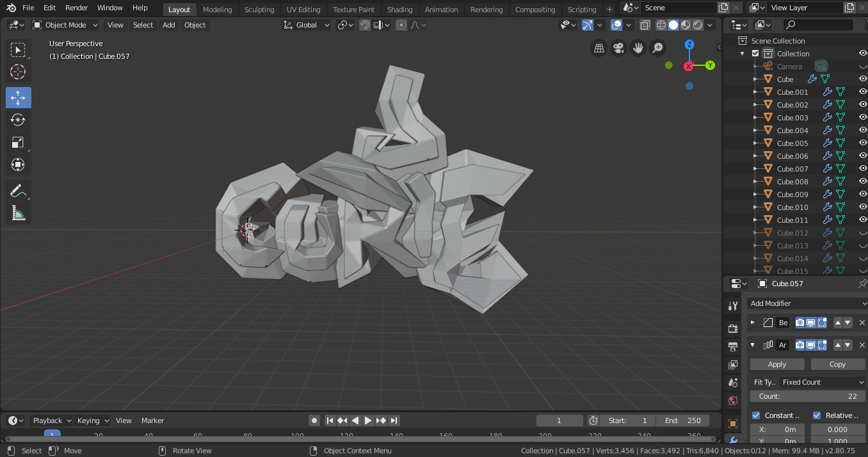Open the Global transform orientation dropdown
Screen dimensions: 868x457
point(307,25)
